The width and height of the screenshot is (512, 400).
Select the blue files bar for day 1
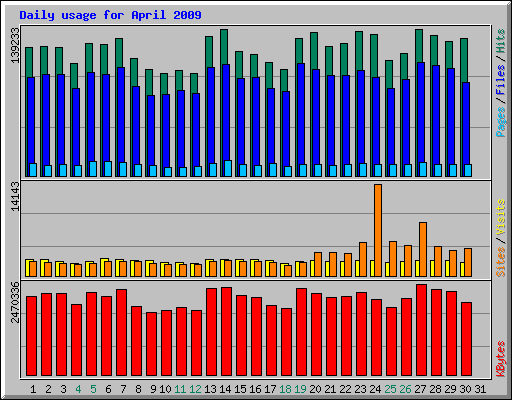tap(31, 120)
